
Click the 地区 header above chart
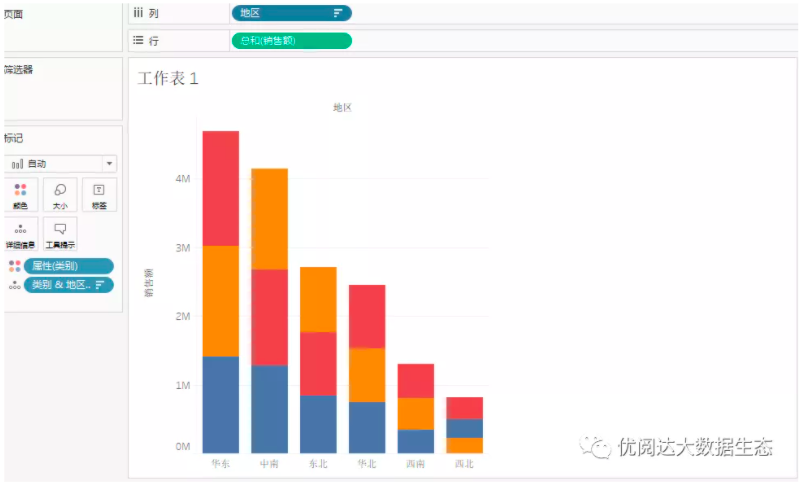click(x=342, y=107)
